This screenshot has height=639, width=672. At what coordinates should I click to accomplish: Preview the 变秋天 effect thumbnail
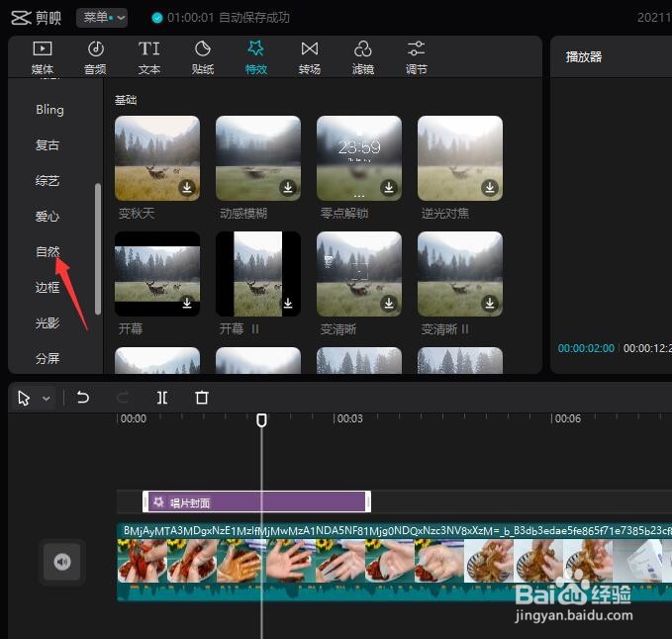157,158
